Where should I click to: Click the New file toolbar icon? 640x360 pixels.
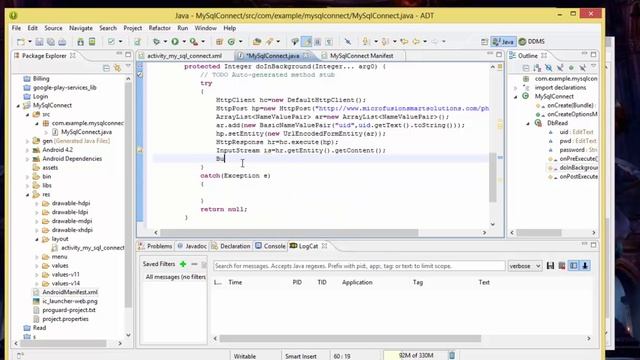20,42
